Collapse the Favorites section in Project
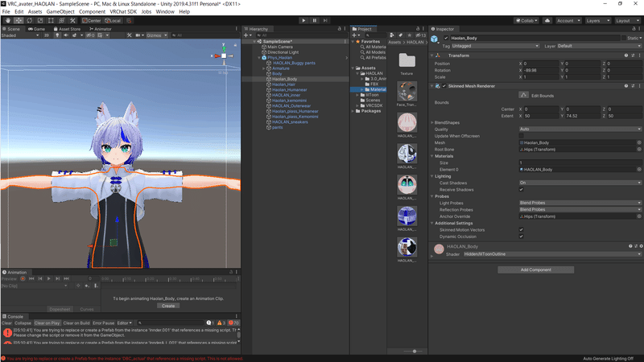Viewport: 644px width, 362px height. coord(353,42)
